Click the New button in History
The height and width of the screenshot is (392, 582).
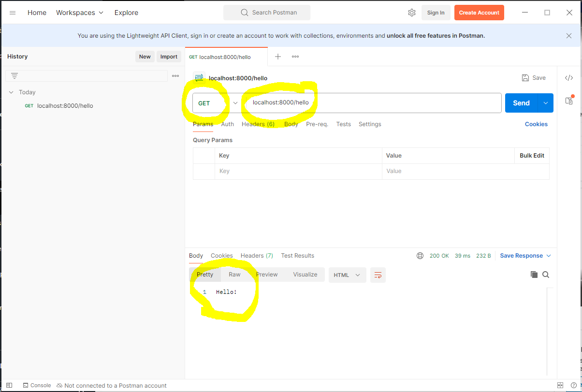click(x=145, y=57)
